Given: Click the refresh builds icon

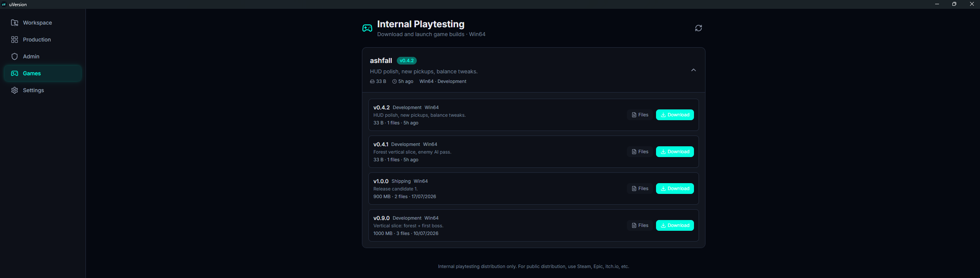Looking at the screenshot, I should tap(698, 28).
